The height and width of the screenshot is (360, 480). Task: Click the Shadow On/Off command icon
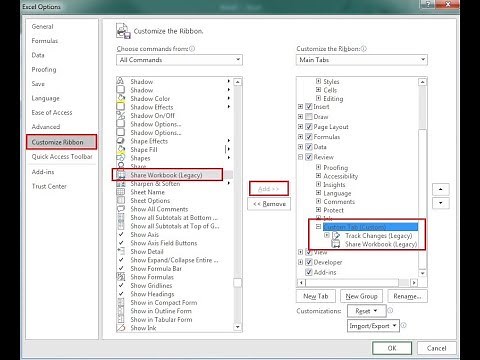[121, 115]
